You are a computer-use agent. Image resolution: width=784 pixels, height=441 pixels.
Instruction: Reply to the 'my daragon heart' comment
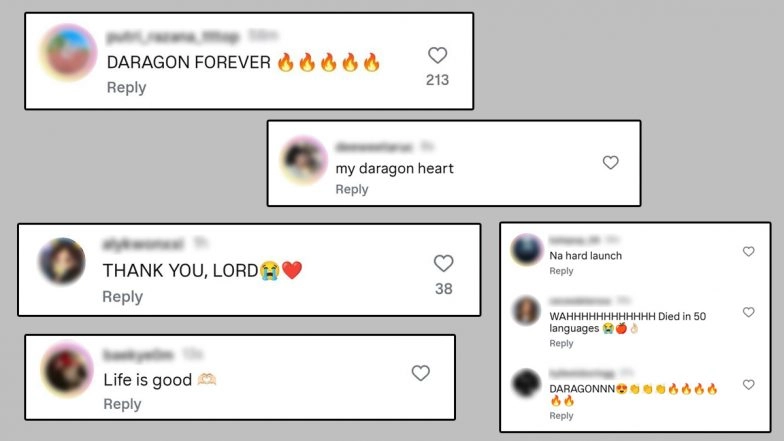click(x=352, y=190)
